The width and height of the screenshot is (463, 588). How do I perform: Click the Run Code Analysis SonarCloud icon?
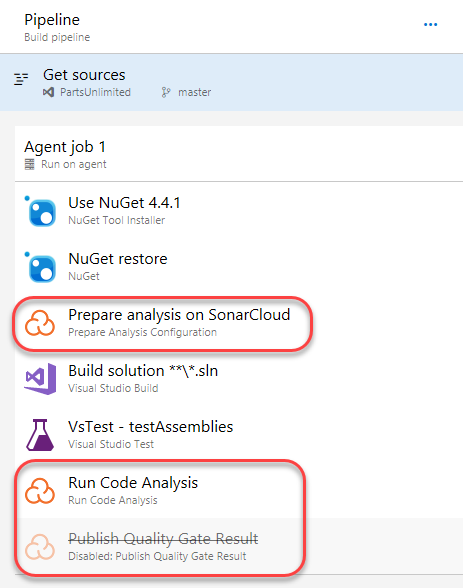tap(40, 491)
